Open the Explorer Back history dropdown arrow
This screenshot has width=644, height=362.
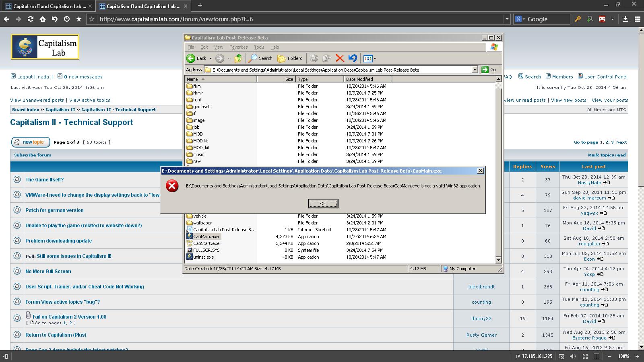coord(211,59)
